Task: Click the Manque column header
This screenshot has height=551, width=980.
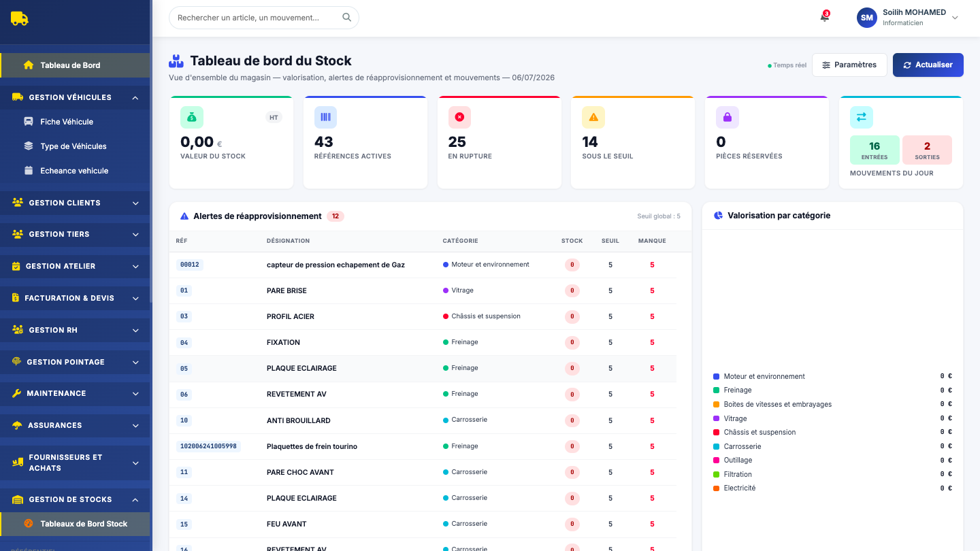Action: coord(652,241)
